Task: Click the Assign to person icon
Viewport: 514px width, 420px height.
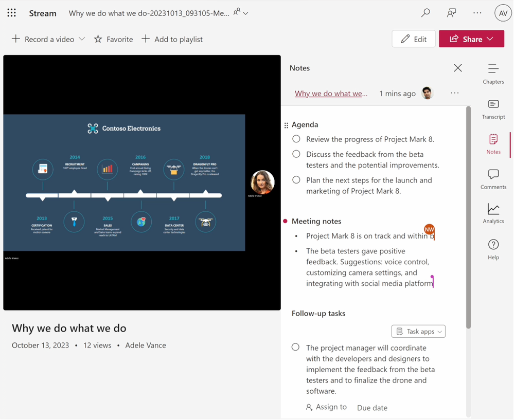Action: 309,407
